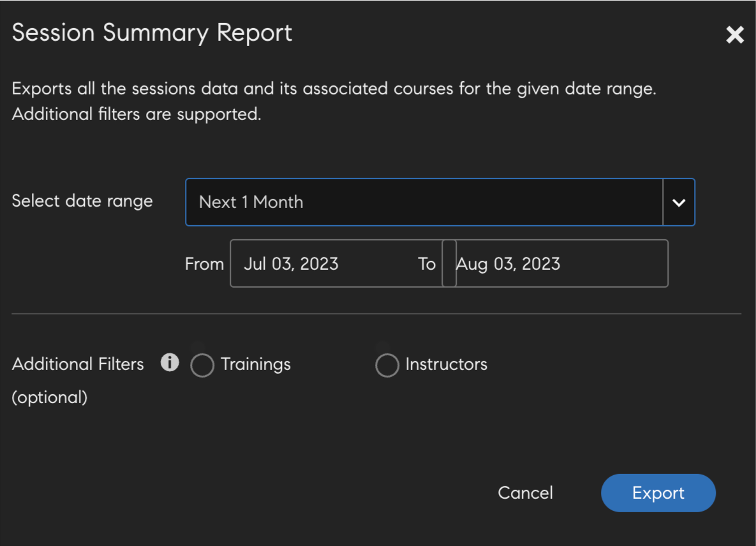
Task: Click the "To" label between the dates
Action: coord(427,264)
